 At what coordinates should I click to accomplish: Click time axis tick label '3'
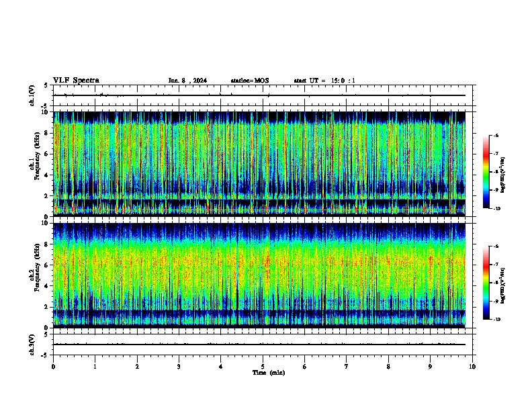click(179, 367)
